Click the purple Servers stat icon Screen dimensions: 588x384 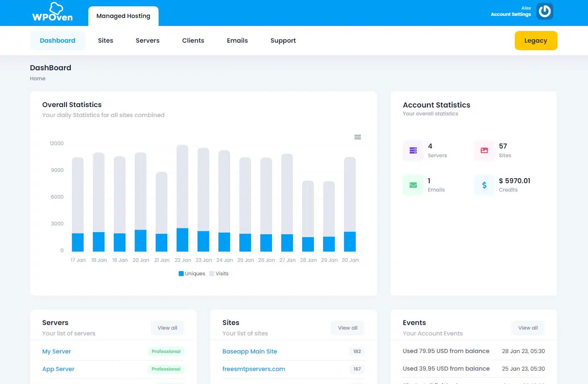[413, 150]
